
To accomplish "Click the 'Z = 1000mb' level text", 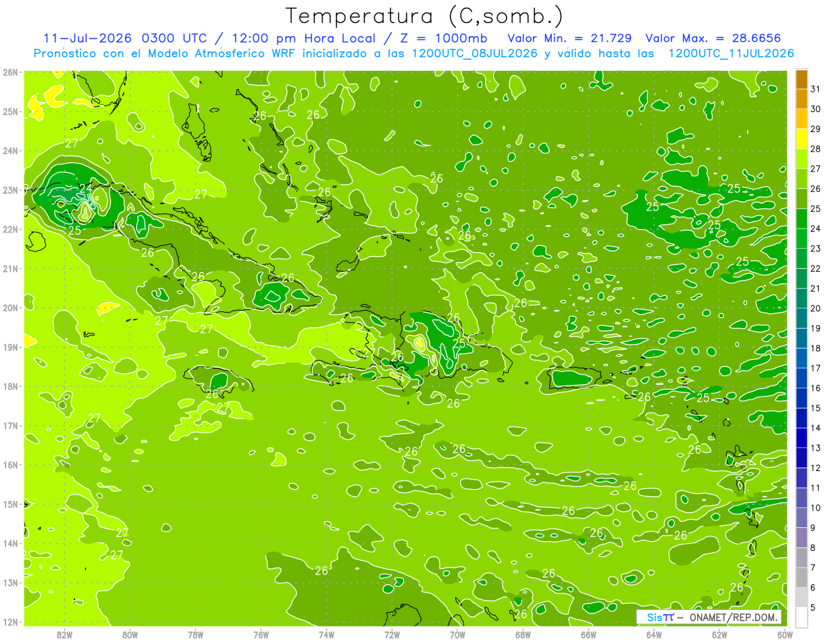I will pos(443,38).
